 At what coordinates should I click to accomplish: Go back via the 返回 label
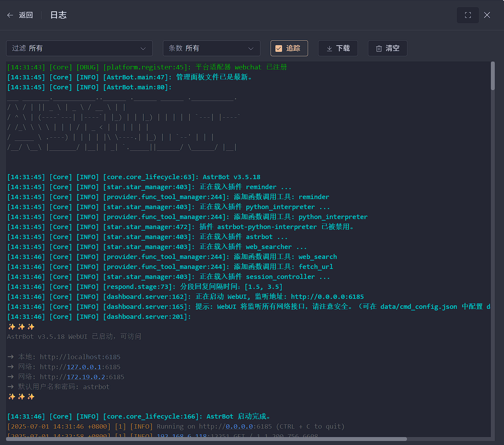tap(26, 15)
